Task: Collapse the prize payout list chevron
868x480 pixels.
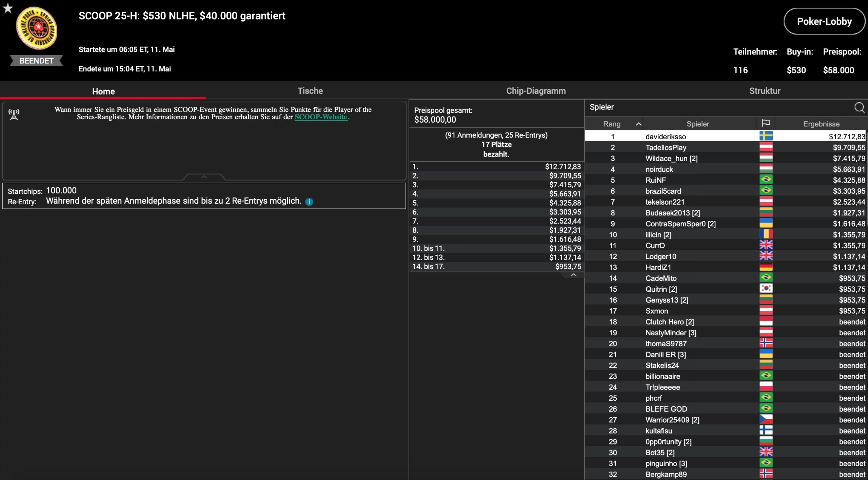Action: tap(573, 275)
